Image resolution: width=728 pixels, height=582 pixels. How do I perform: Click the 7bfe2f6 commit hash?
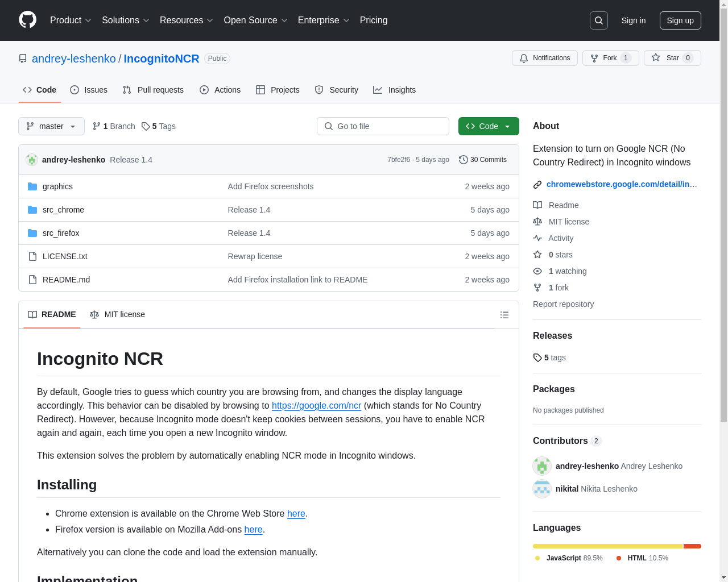point(399,160)
